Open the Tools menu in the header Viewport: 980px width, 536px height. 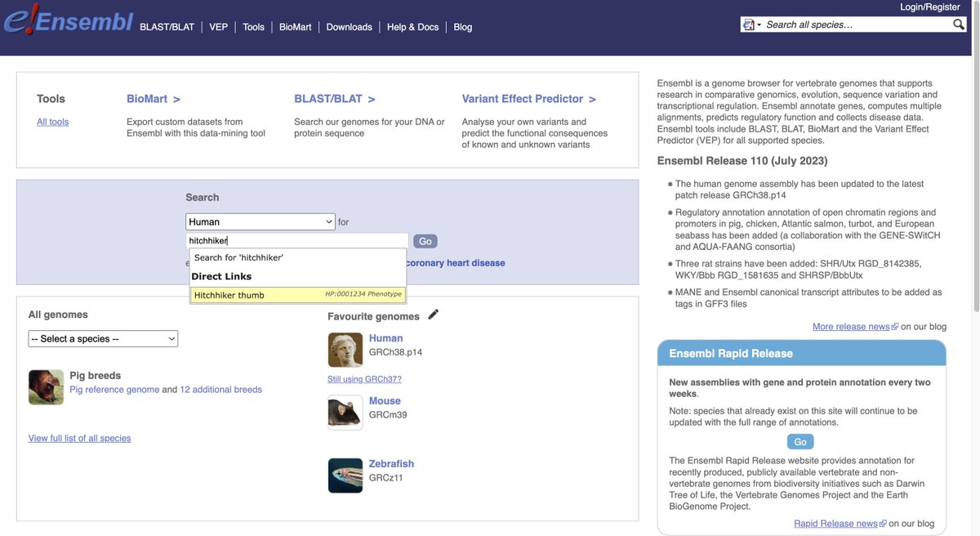click(x=254, y=27)
